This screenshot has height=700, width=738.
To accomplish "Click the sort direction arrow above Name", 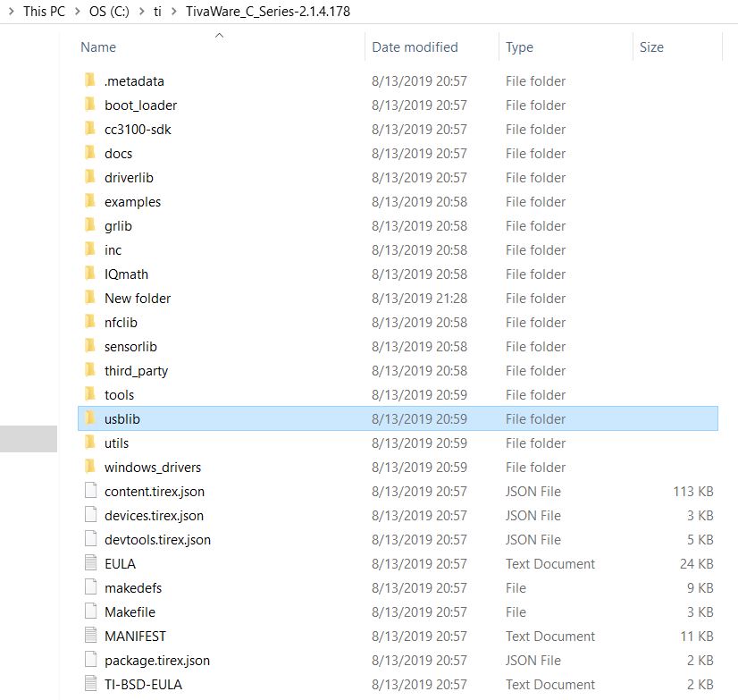I will click(x=219, y=36).
